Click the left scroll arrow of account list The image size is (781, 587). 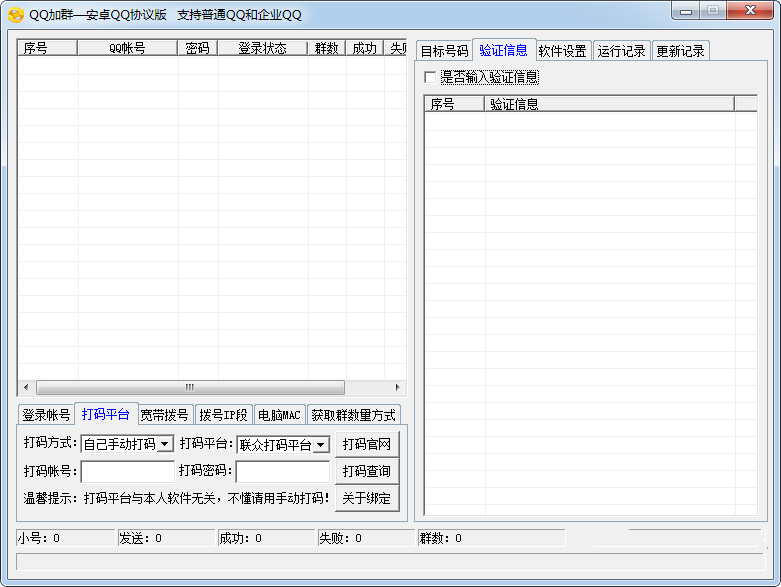point(26,387)
